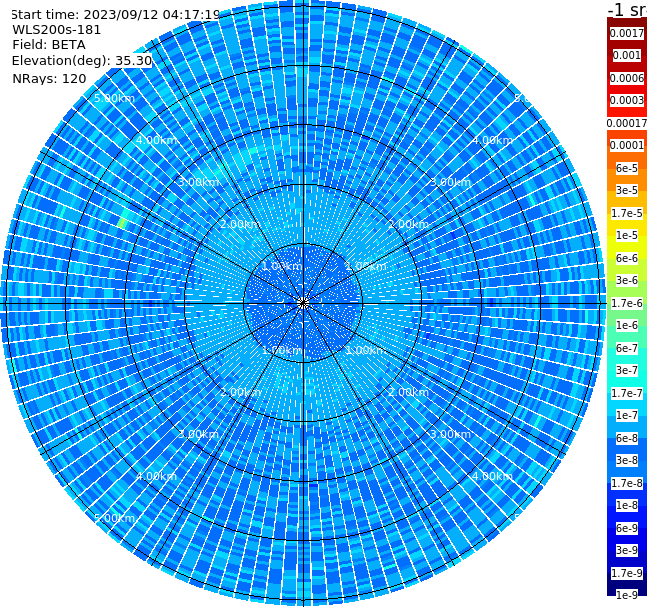The width and height of the screenshot is (647, 607).
Task: Click the 1.7e-9 colorbar label
Action: point(627,573)
